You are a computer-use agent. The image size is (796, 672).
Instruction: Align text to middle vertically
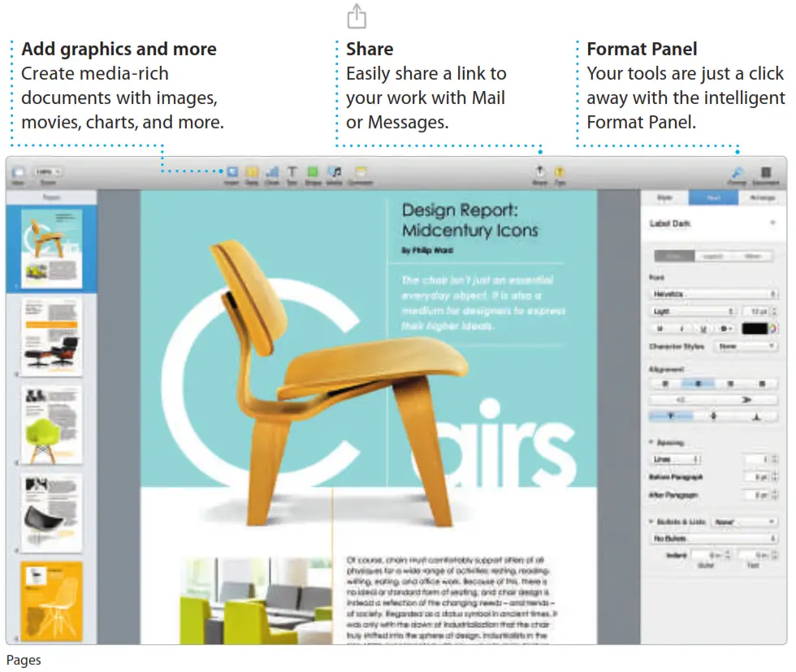coord(714,417)
